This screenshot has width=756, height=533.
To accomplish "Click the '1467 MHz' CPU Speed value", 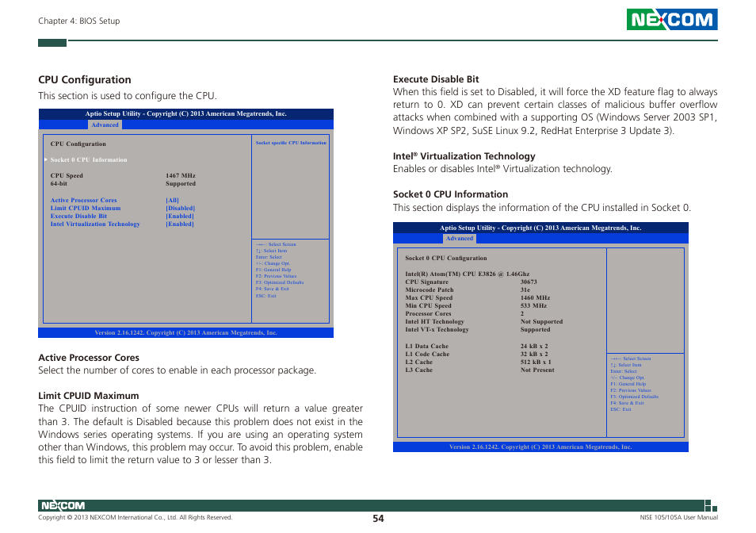I will (181, 175).
